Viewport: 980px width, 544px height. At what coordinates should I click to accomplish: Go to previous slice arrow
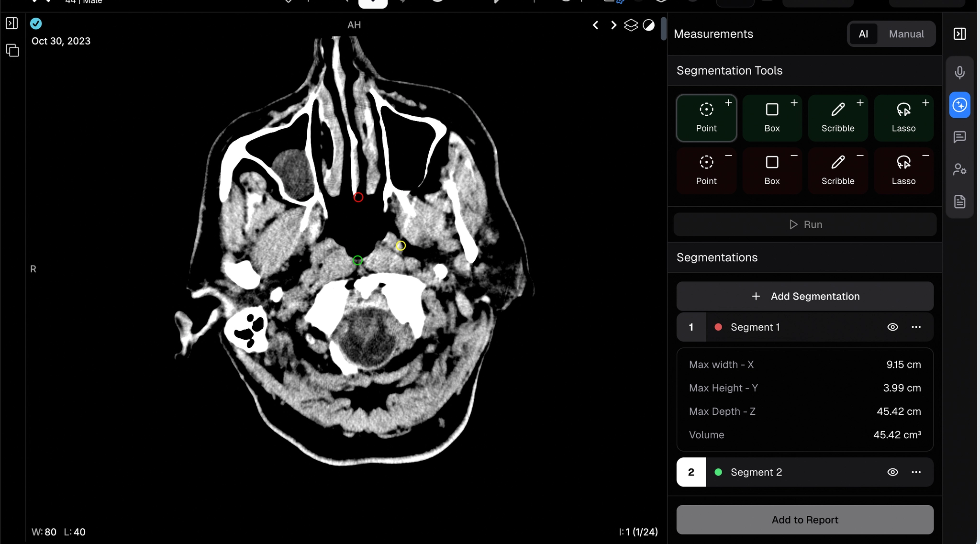click(595, 25)
